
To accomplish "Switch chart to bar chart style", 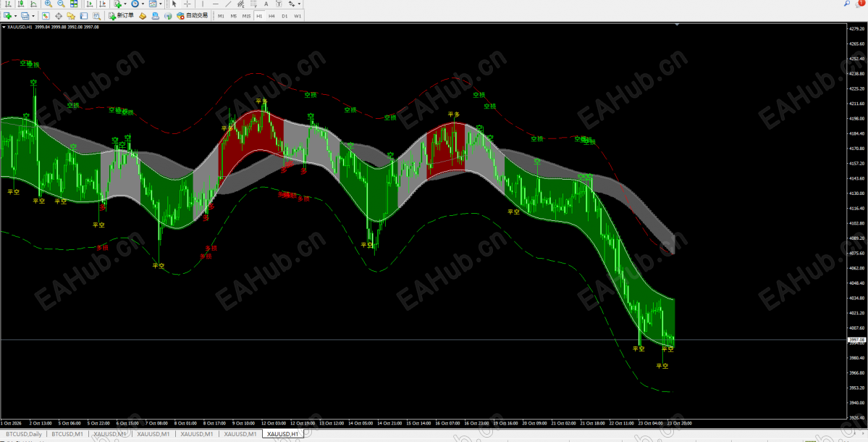I will point(8,4).
